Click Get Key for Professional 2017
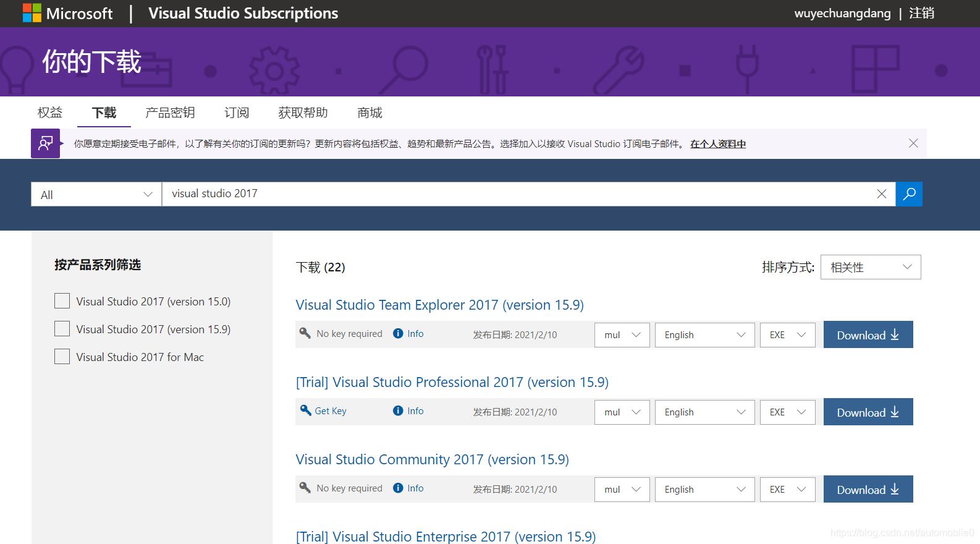The image size is (980, 544). 331,411
